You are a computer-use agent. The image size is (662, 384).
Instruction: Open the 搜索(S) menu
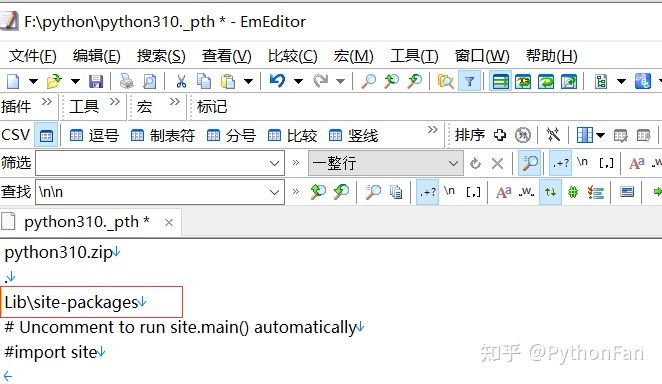(161, 56)
